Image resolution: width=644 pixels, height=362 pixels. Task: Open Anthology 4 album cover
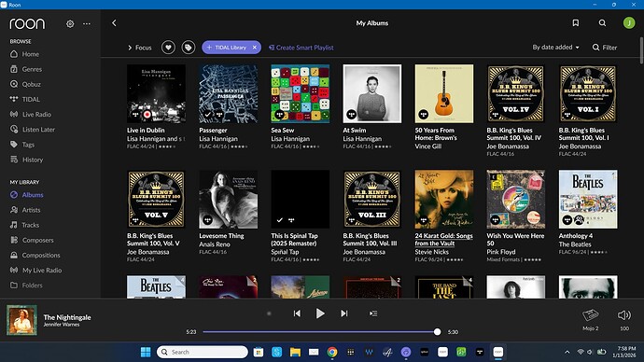[588, 199]
